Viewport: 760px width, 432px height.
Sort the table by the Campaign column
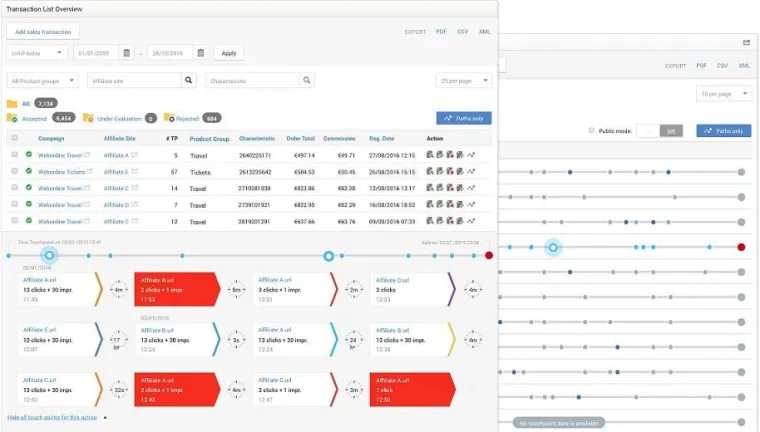point(51,139)
